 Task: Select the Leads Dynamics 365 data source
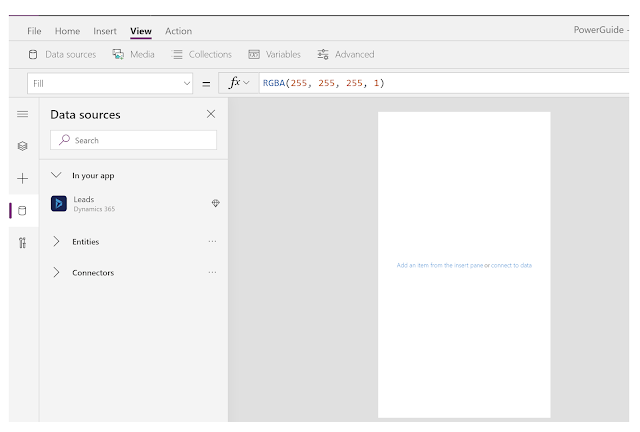[x=133, y=203]
